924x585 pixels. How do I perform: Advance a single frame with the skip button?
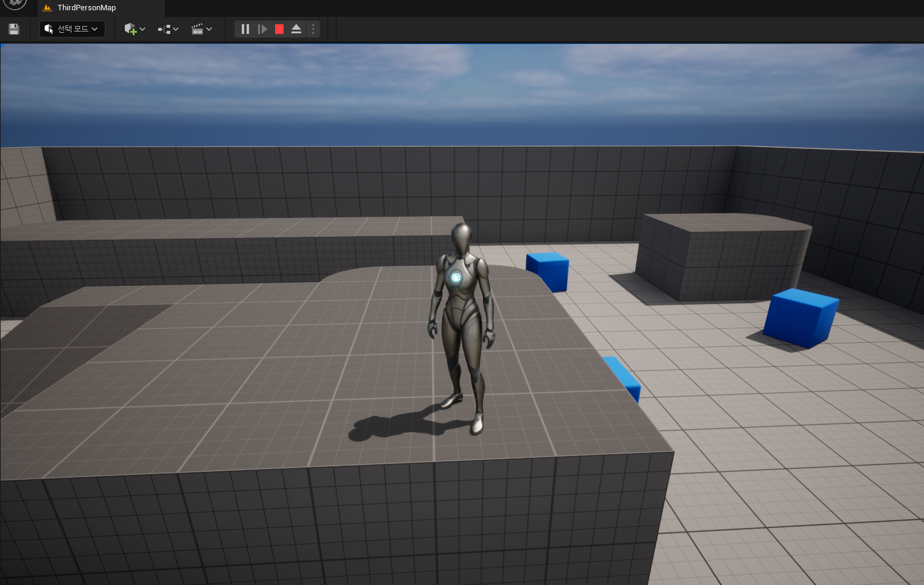point(262,29)
